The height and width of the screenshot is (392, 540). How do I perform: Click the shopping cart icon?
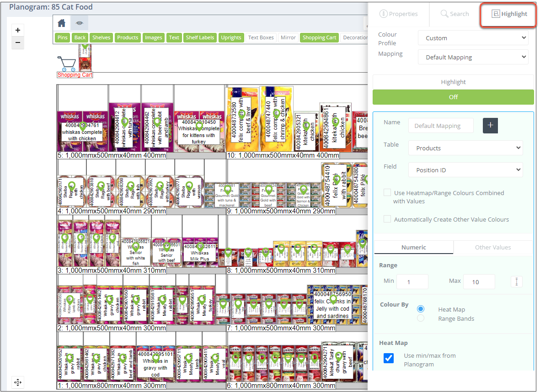[x=66, y=64]
